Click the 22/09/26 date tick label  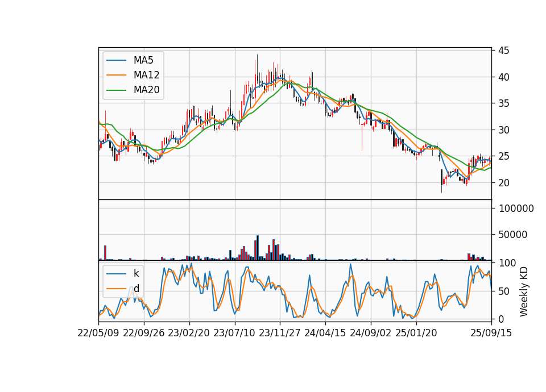click(144, 333)
